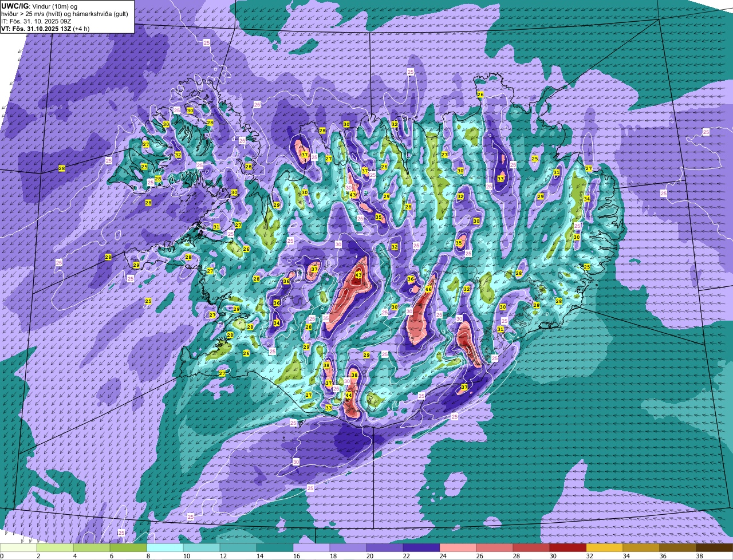
Task: Click the yellow gust label '44' on the map
Action: point(349,395)
